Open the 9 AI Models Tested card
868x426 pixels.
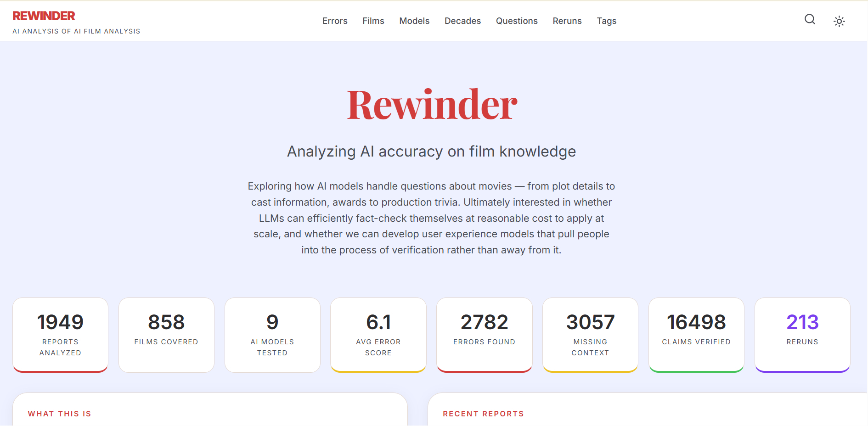coord(272,335)
